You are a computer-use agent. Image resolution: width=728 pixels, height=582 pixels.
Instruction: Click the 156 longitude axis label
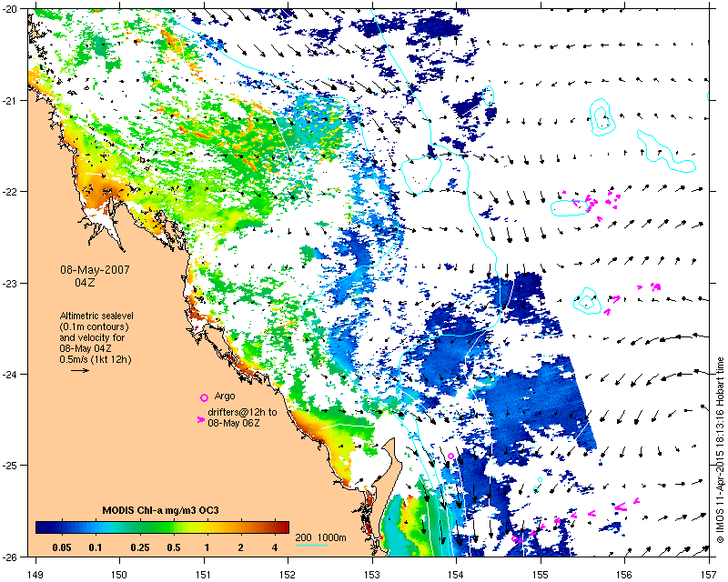(625, 575)
